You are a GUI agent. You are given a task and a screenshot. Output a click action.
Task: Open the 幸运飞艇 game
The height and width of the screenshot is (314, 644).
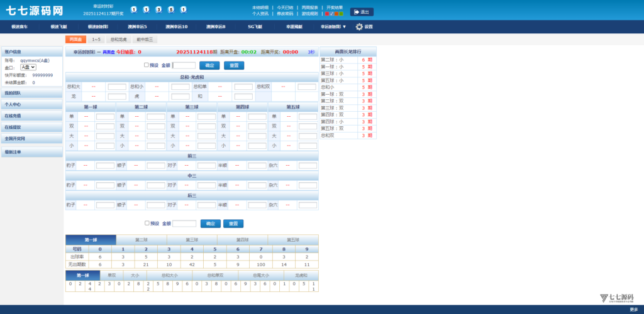click(x=294, y=26)
